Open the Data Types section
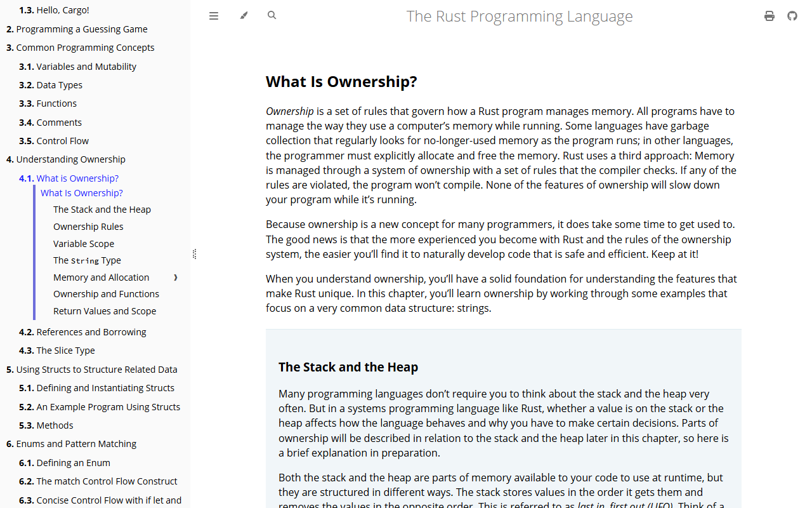Image resolution: width=812 pixels, height=508 pixels. point(51,85)
